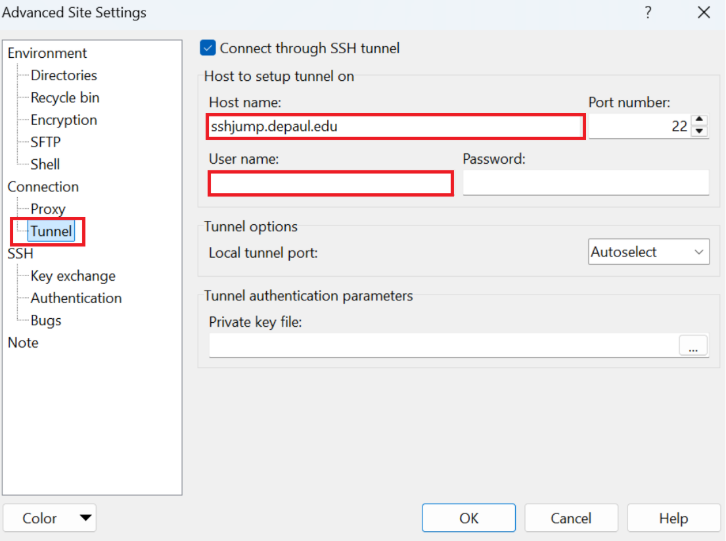
Task: Close the Advanced Site Settings dialog
Action: pyautogui.click(x=703, y=13)
